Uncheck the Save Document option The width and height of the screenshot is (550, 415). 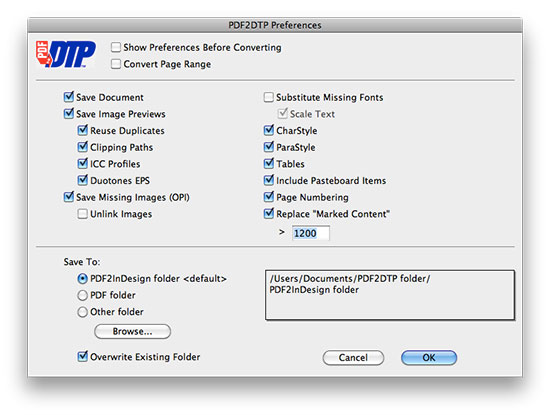pos(69,97)
